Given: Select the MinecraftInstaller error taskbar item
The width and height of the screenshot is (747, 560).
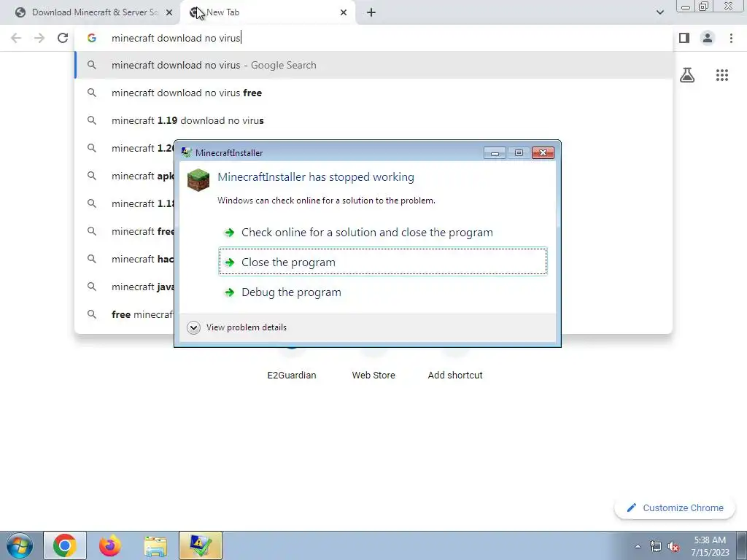Looking at the screenshot, I should pos(201,545).
